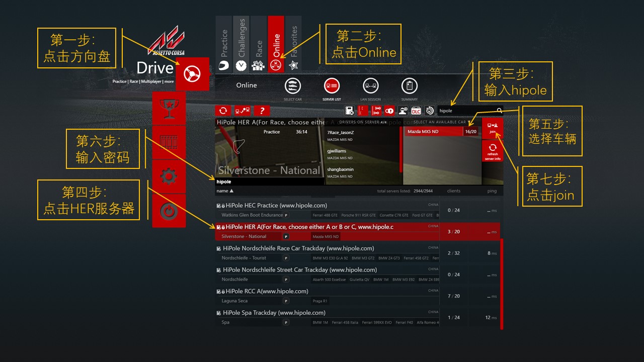Select HiPole Nordschleife Race Car Trackday server
This screenshot has height=362, width=644.
click(x=358, y=253)
